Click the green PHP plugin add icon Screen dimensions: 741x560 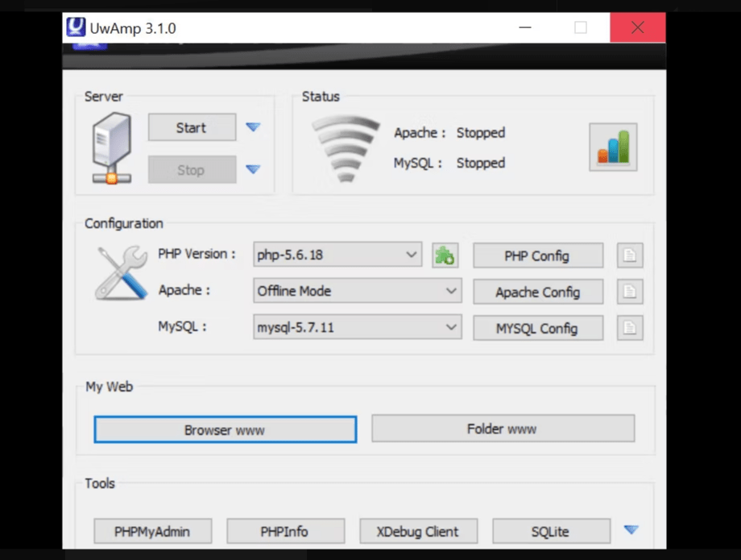445,255
